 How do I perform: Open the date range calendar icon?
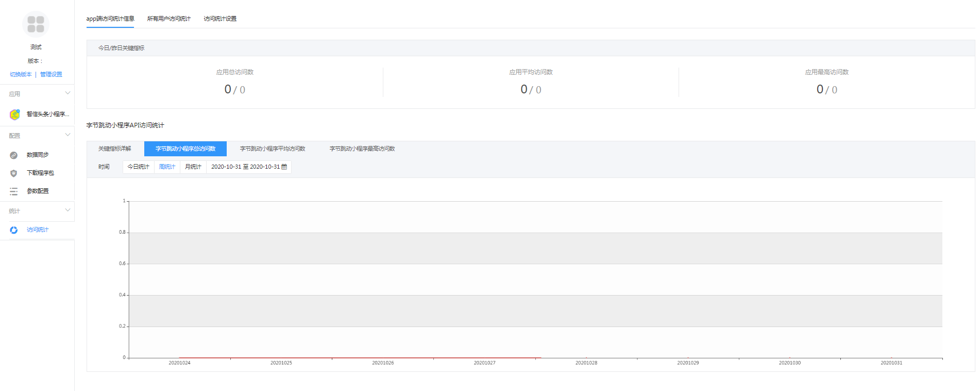tap(284, 167)
